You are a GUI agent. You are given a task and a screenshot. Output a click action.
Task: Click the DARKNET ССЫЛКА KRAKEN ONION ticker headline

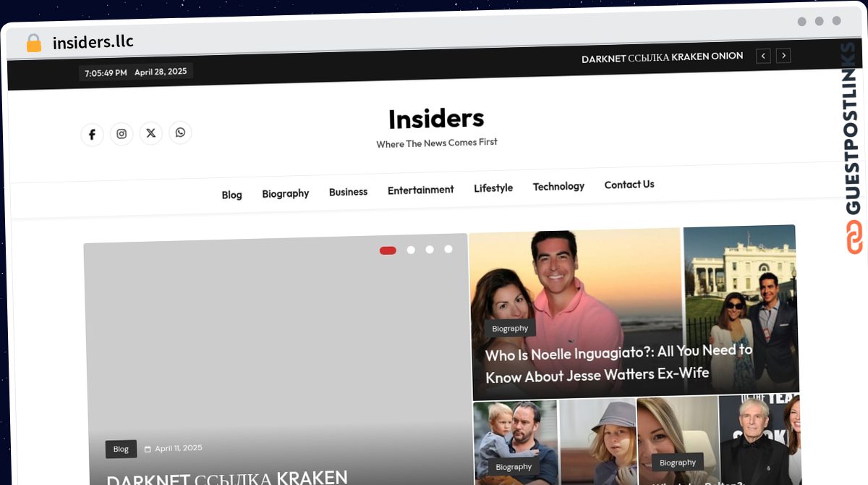(662, 57)
